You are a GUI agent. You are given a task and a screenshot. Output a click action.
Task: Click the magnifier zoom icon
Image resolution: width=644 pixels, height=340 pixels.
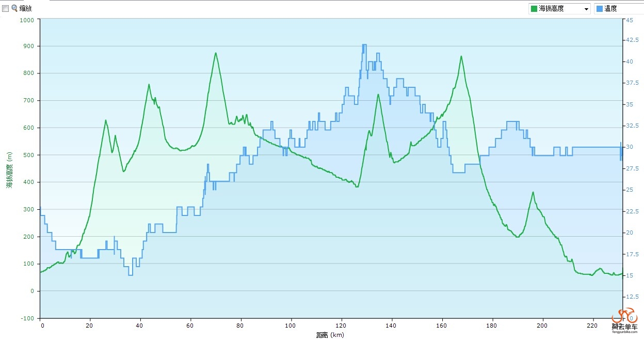coord(14,8)
